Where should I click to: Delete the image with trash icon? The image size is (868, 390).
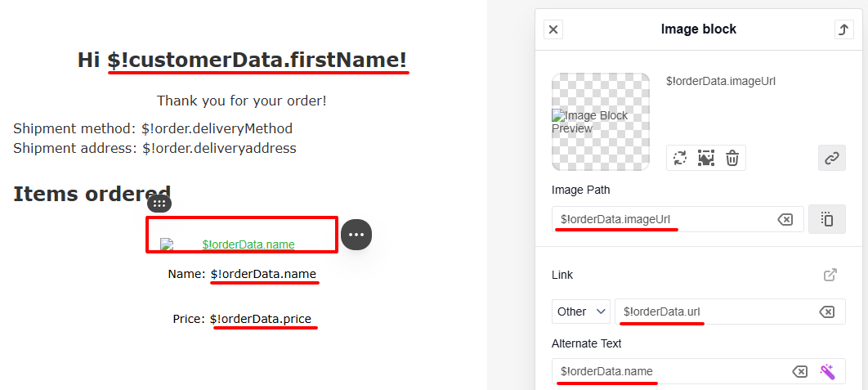pyautogui.click(x=732, y=158)
